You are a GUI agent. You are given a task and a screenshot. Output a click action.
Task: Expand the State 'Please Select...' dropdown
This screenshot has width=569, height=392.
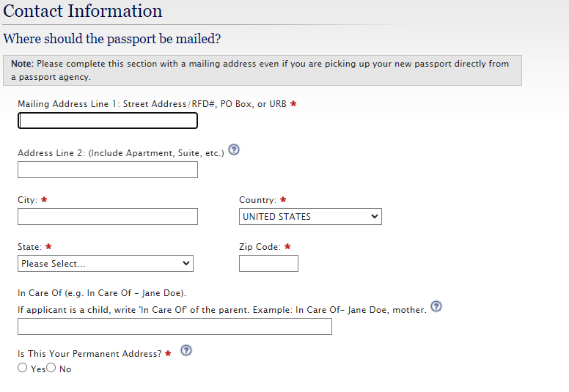pos(106,264)
